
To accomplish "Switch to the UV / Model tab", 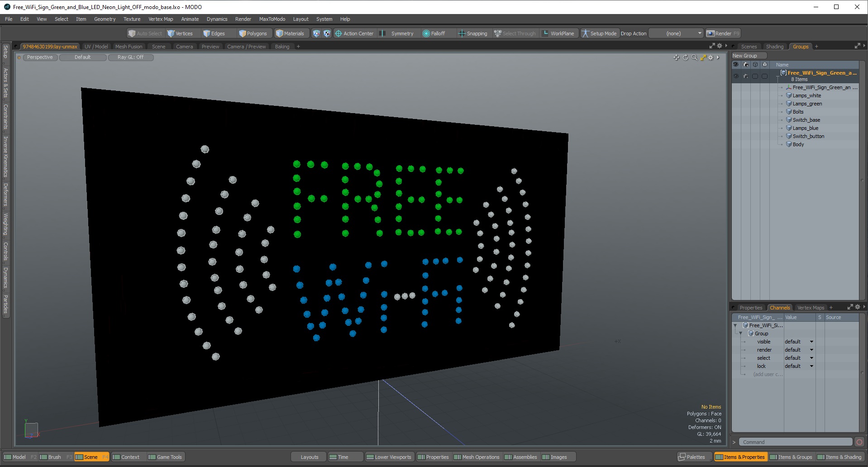I will tap(96, 47).
